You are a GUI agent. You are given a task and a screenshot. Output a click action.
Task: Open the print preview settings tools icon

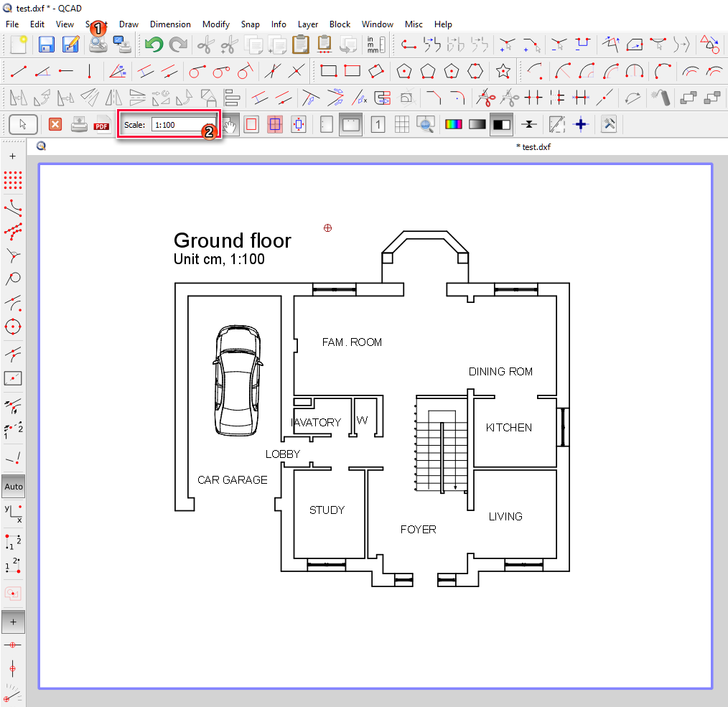tap(609, 124)
